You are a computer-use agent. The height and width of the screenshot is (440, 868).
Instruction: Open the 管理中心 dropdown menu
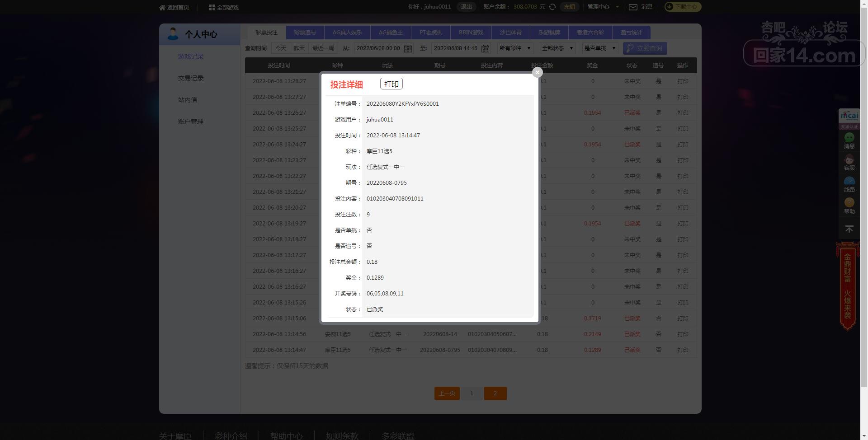coord(603,7)
